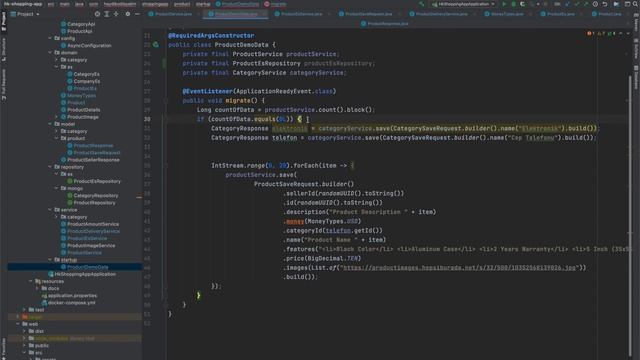Image resolution: width=640 pixels, height=360 pixels.
Task: Click MoneyTypes.USD in the code
Action: point(333,221)
